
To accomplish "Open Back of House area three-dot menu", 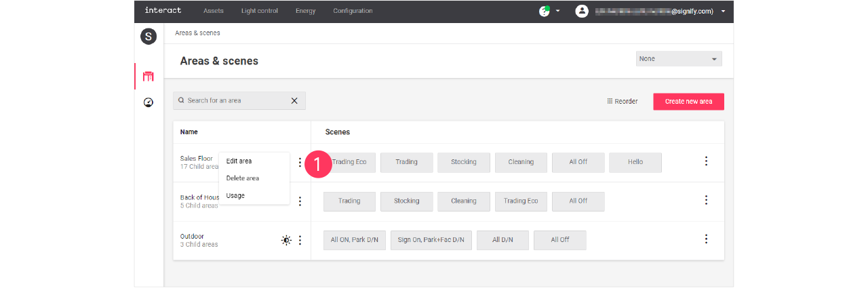I will point(300,201).
